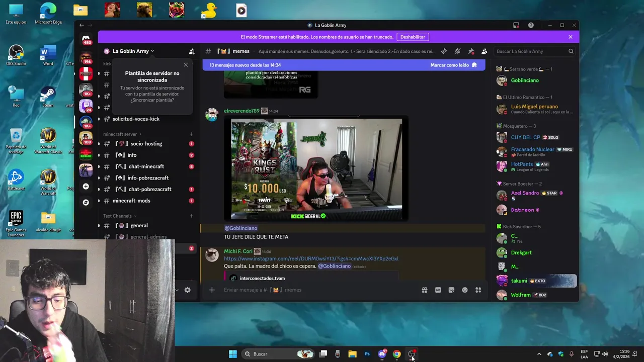This screenshot has height=362, width=644.
Task: Open the Kings of Rust stream image
Action: (316, 169)
